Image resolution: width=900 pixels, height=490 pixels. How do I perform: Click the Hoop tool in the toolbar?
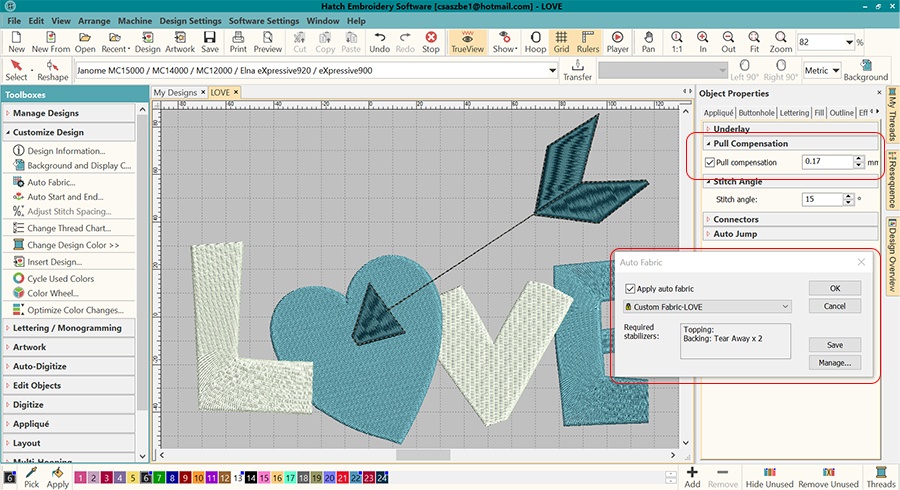(x=535, y=41)
